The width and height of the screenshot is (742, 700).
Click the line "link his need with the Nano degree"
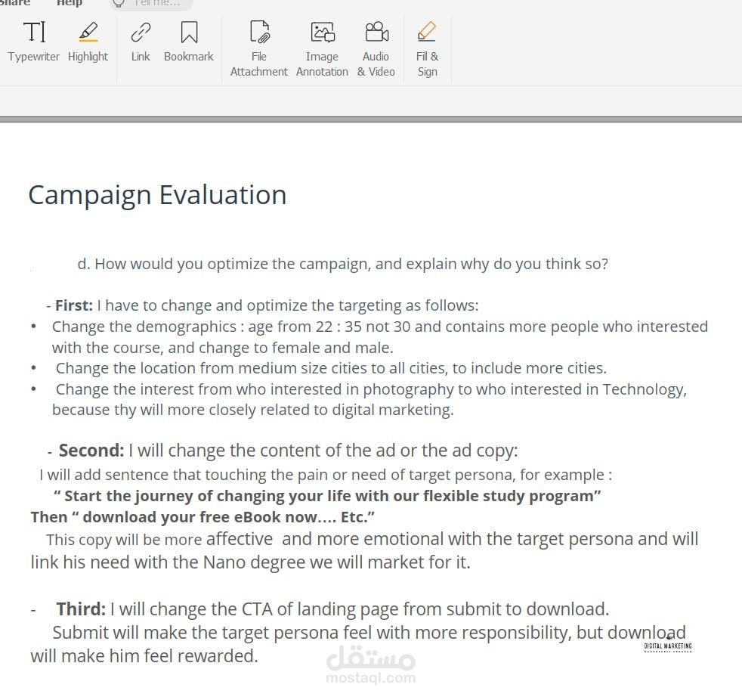click(250, 562)
